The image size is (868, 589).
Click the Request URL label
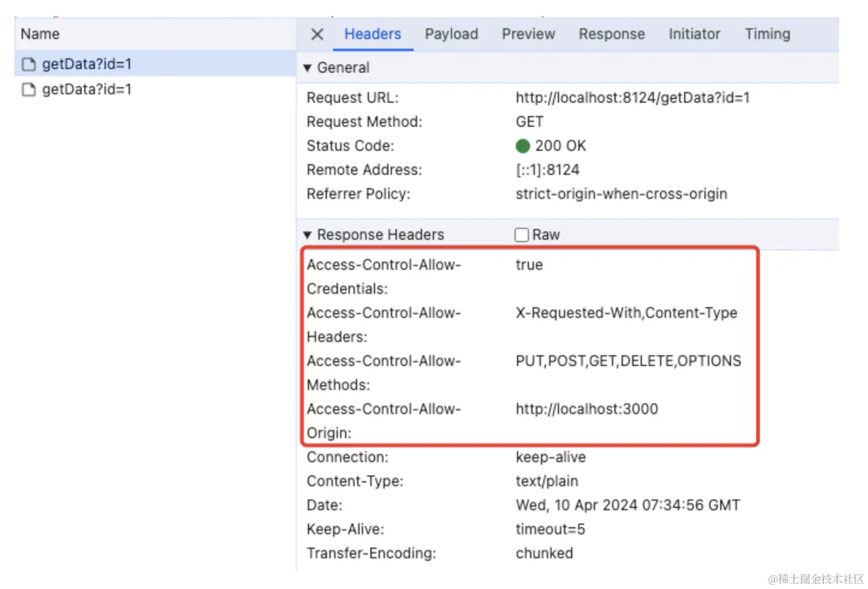(352, 98)
